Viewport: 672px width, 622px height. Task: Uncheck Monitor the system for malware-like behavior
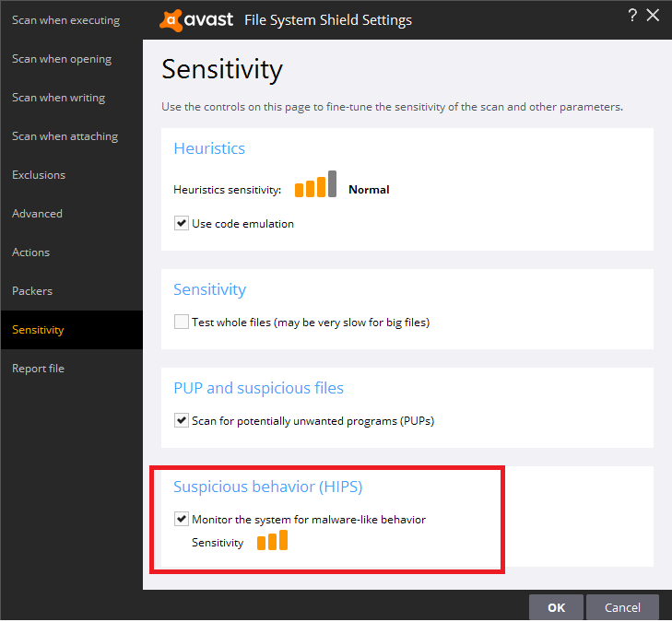click(x=182, y=520)
